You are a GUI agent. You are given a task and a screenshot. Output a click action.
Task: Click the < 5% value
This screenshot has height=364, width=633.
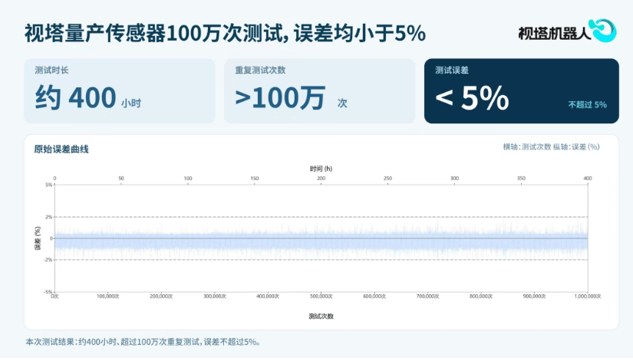point(472,97)
